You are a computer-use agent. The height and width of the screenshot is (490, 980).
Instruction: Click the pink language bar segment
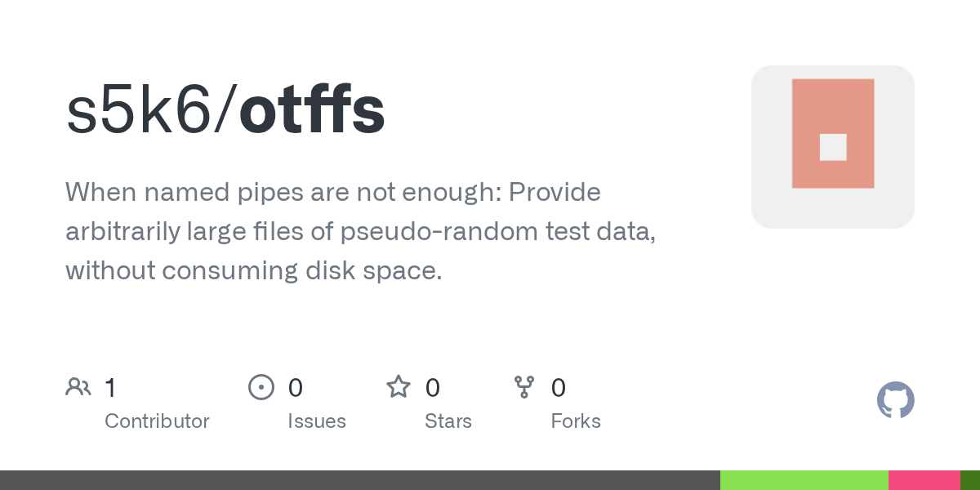point(924,480)
